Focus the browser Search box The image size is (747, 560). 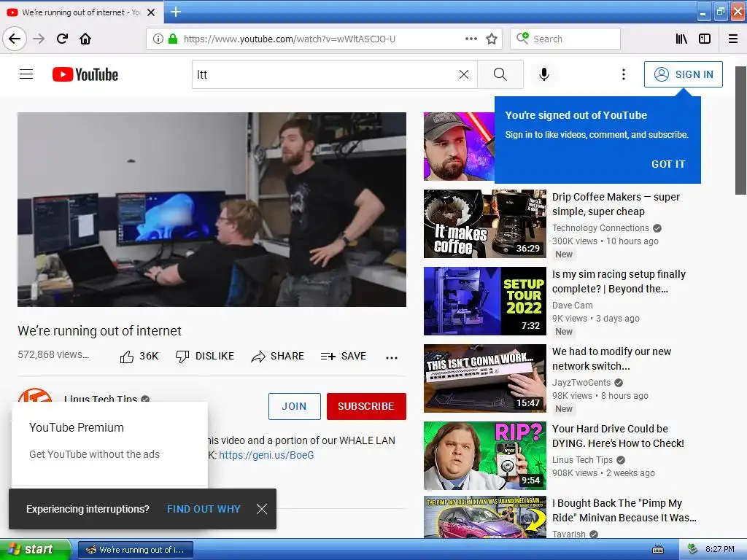point(565,39)
